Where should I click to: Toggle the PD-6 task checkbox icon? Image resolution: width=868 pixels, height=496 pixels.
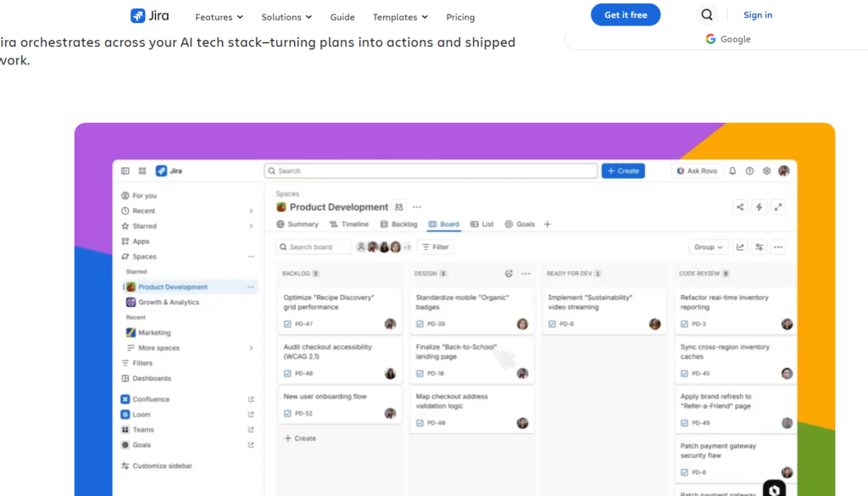tap(684, 472)
